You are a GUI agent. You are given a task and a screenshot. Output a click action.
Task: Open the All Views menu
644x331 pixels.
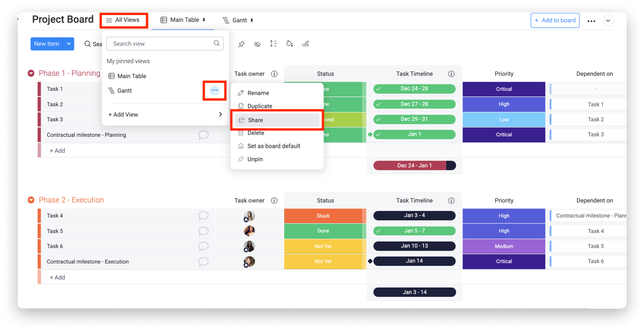point(123,20)
